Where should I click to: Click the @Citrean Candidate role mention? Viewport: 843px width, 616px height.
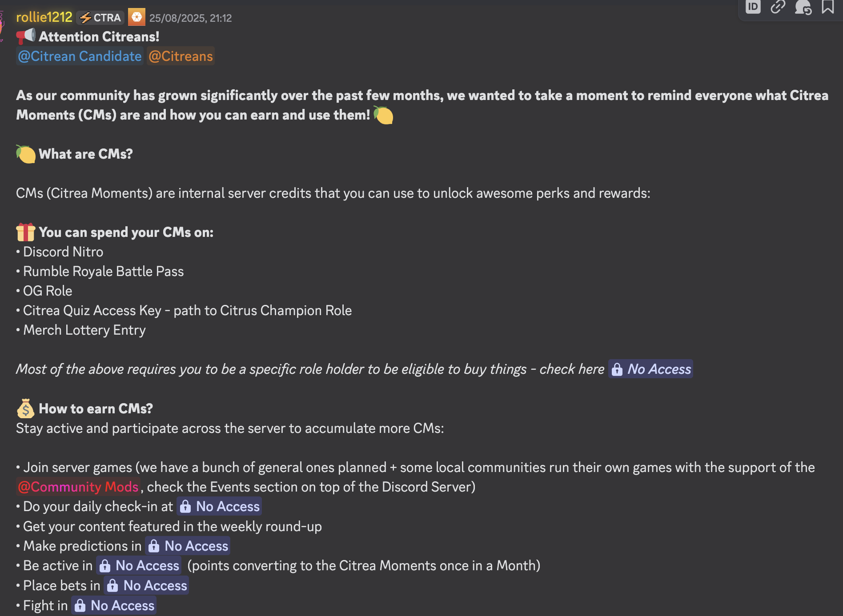[80, 56]
